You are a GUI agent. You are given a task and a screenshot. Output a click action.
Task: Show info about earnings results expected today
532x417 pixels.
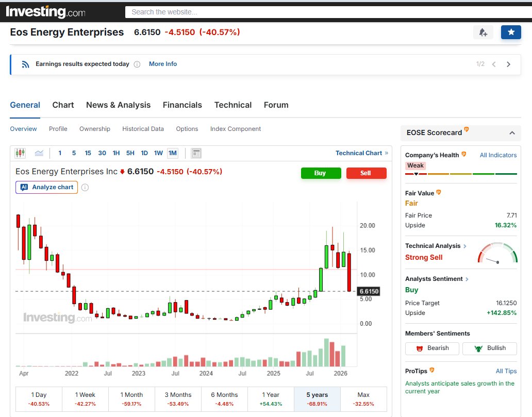coord(137,64)
